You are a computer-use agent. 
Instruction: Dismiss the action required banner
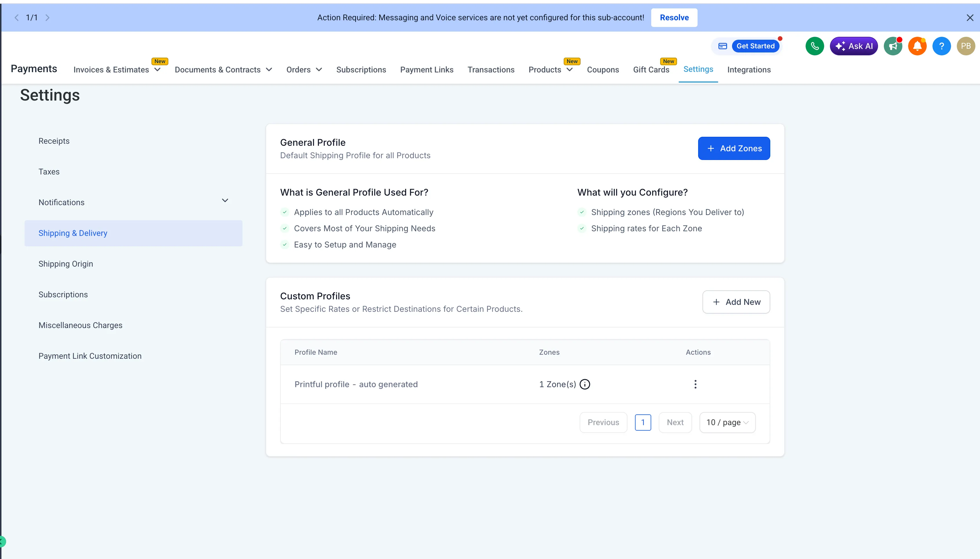pos(971,17)
